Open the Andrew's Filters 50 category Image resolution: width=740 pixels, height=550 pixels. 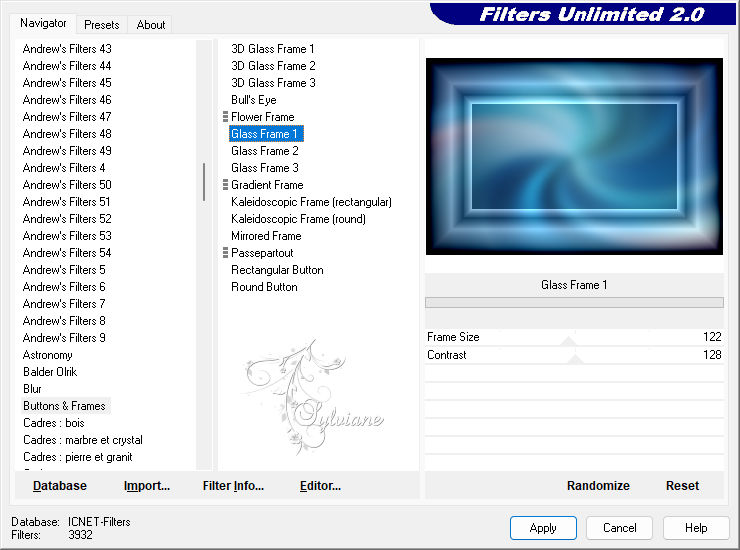pyautogui.click(x=67, y=185)
